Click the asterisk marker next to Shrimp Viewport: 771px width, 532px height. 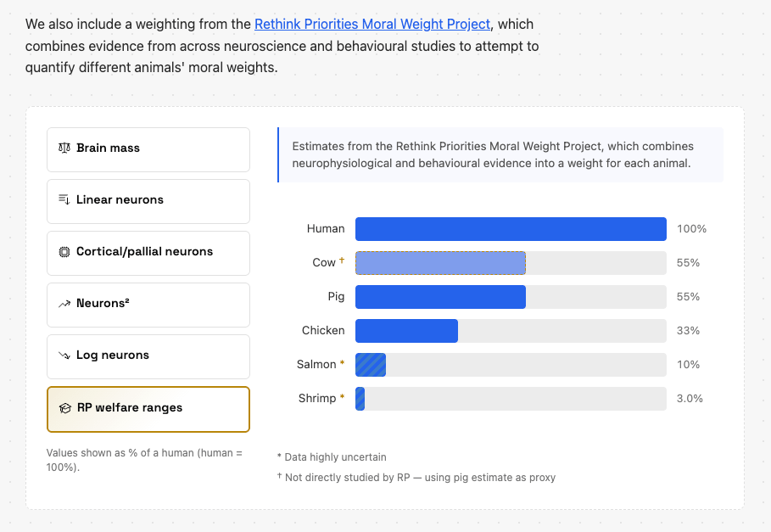point(342,397)
